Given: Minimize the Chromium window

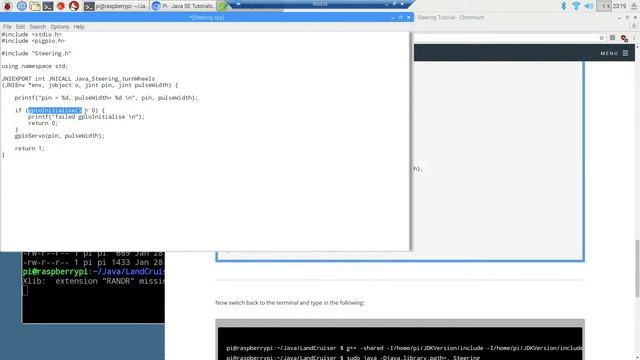Looking at the screenshot, I should point(619,18).
